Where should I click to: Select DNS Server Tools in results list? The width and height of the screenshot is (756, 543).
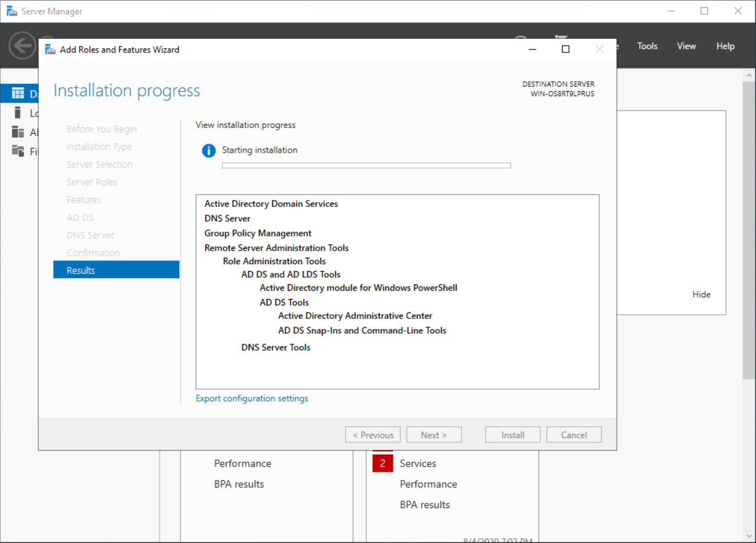[x=275, y=347]
